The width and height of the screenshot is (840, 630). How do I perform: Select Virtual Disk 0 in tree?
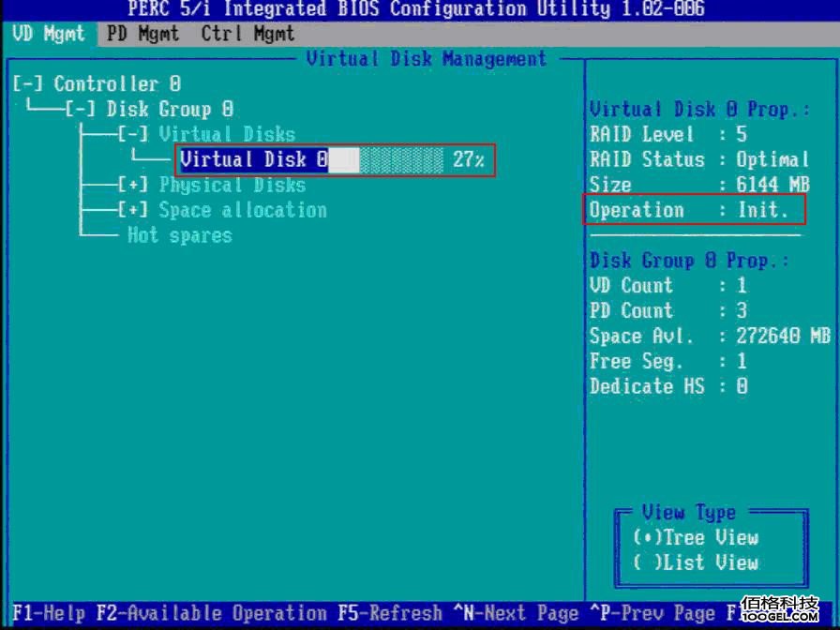click(x=254, y=159)
